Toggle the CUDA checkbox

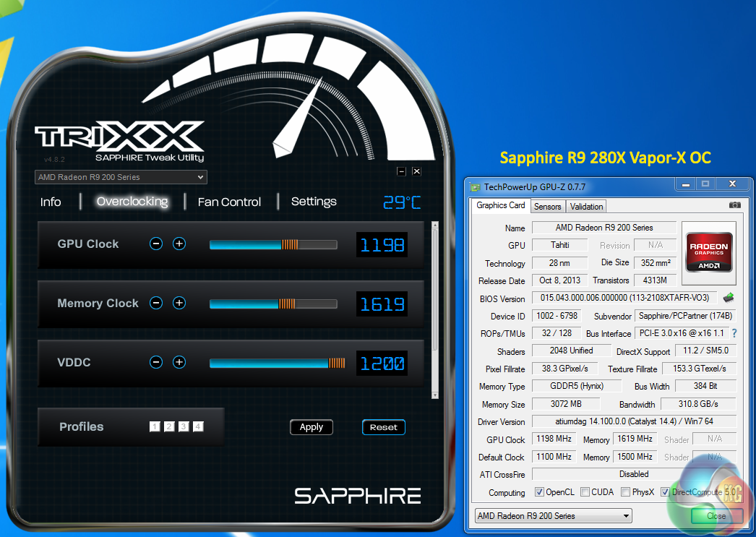(x=585, y=492)
